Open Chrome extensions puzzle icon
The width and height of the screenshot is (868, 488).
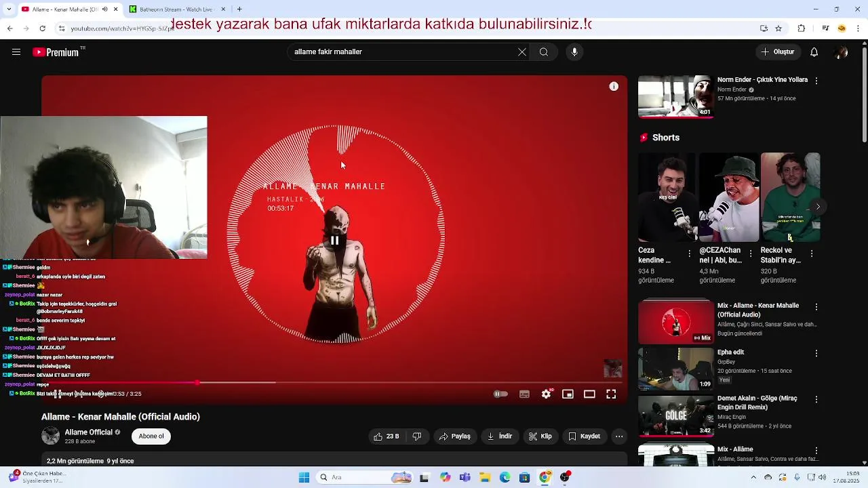[x=802, y=28]
